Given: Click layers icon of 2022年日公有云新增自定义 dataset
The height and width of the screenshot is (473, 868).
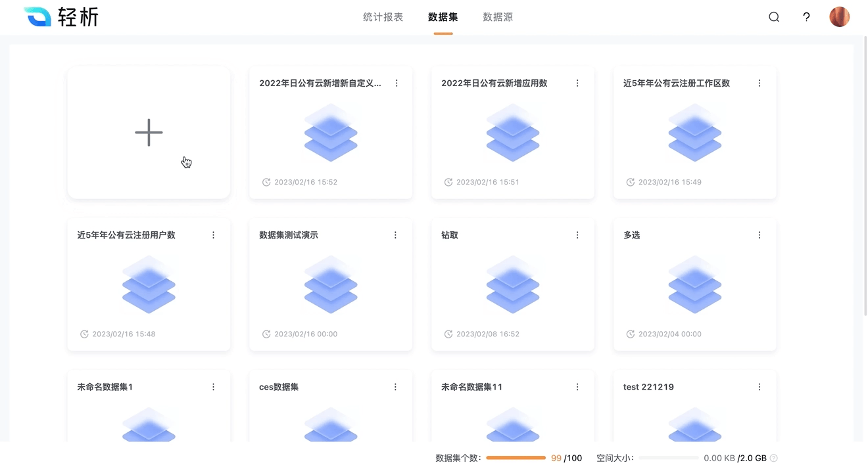Looking at the screenshot, I should 331,133.
